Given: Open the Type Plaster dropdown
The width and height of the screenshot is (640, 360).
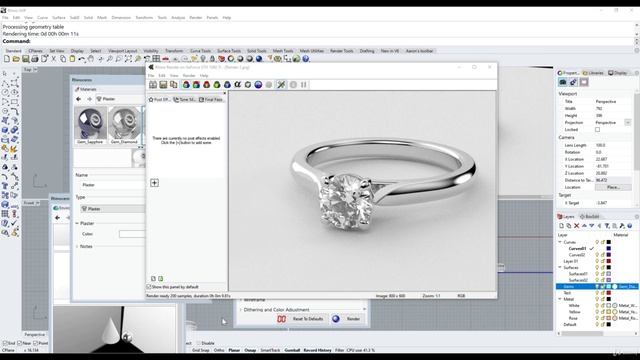Looking at the screenshot, I should coord(113,209).
